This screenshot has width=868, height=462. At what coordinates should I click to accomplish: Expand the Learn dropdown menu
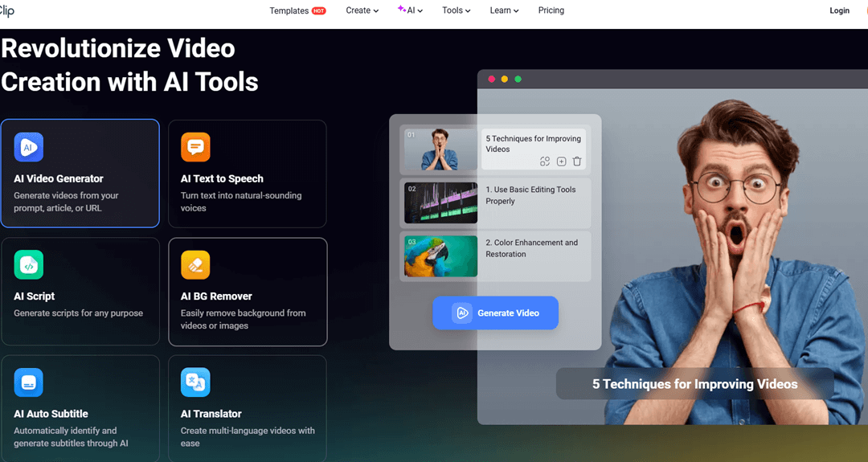tap(504, 10)
